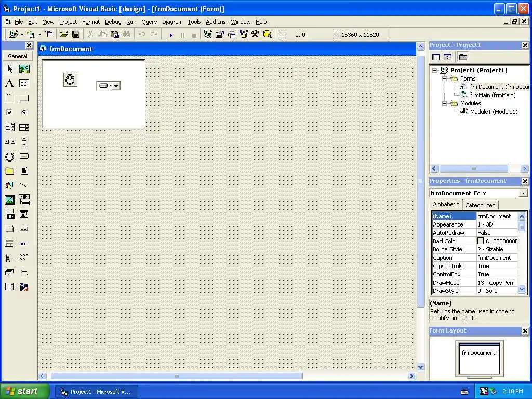532x399 pixels.
Task: Select the OLE container tool
Action: click(10, 215)
